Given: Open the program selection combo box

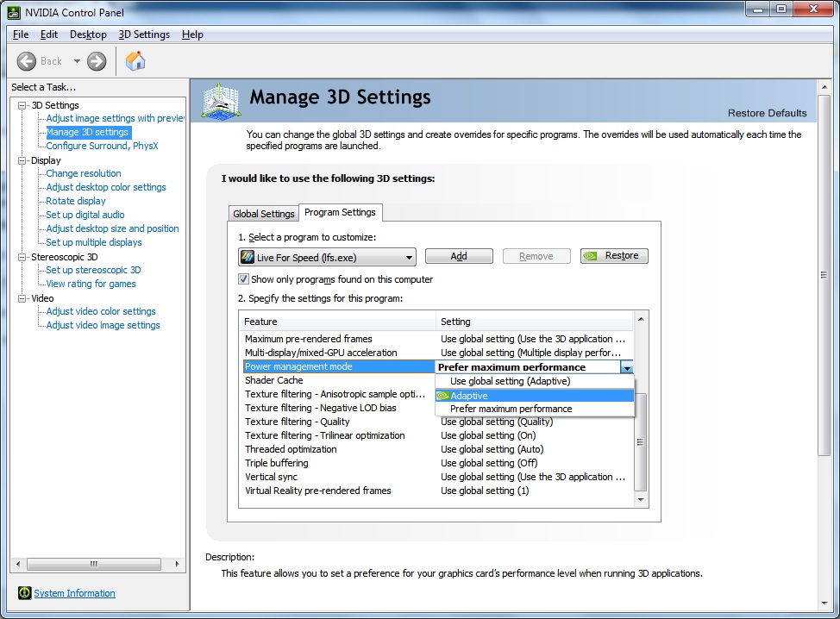Looking at the screenshot, I should [x=327, y=257].
